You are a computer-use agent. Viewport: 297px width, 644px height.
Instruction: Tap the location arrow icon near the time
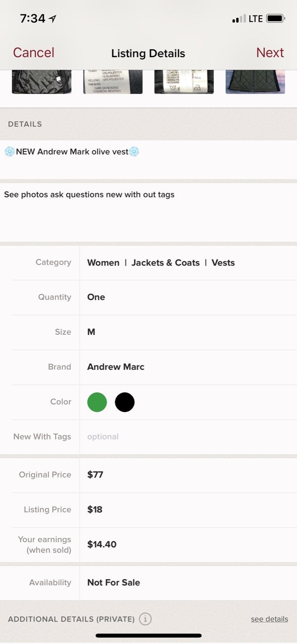pos(52,19)
